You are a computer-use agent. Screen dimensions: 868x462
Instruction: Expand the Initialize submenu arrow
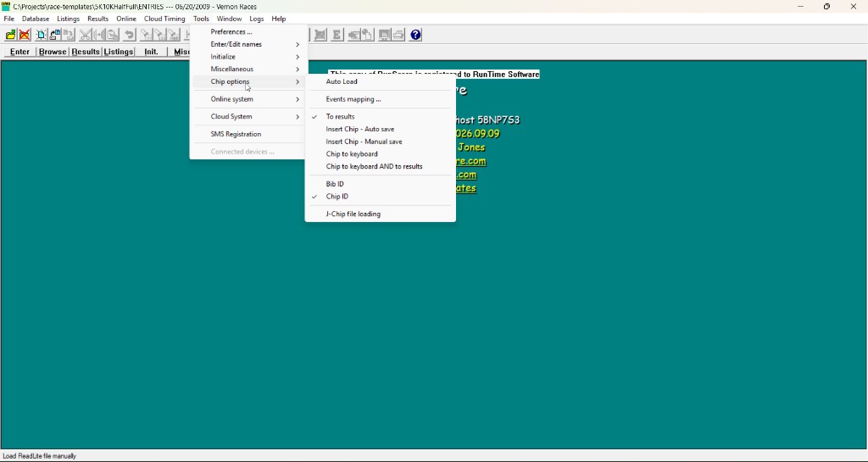tap(298, 57)
